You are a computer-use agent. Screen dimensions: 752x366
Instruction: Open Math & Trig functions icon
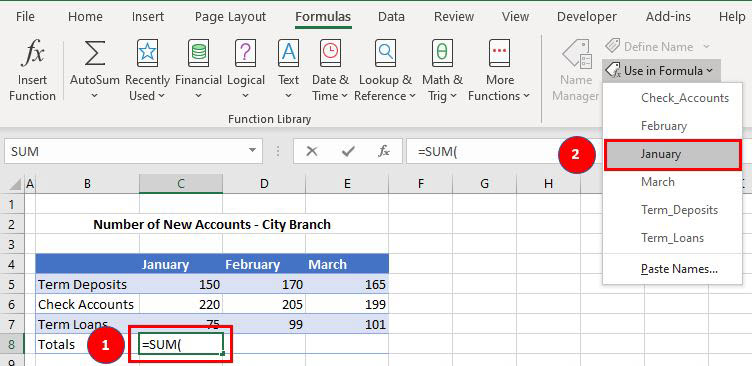[442, 53]
